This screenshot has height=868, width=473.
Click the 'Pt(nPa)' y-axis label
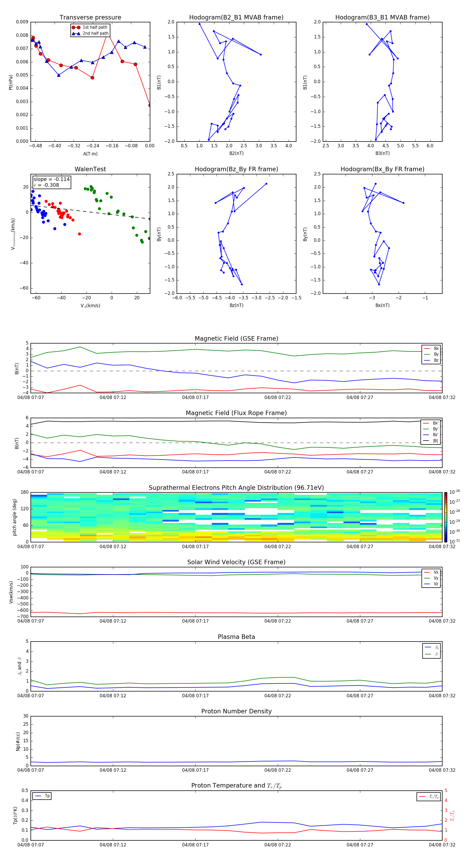[11, 82]
